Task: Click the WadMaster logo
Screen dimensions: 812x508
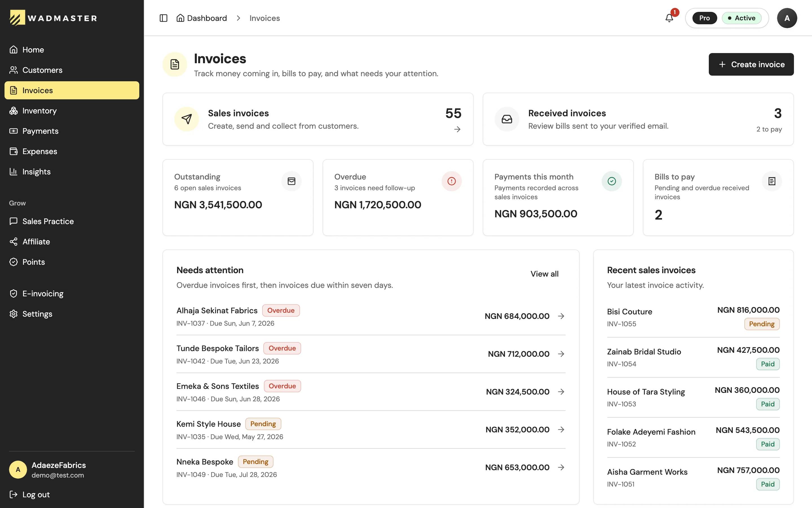Action: [53, 18]
